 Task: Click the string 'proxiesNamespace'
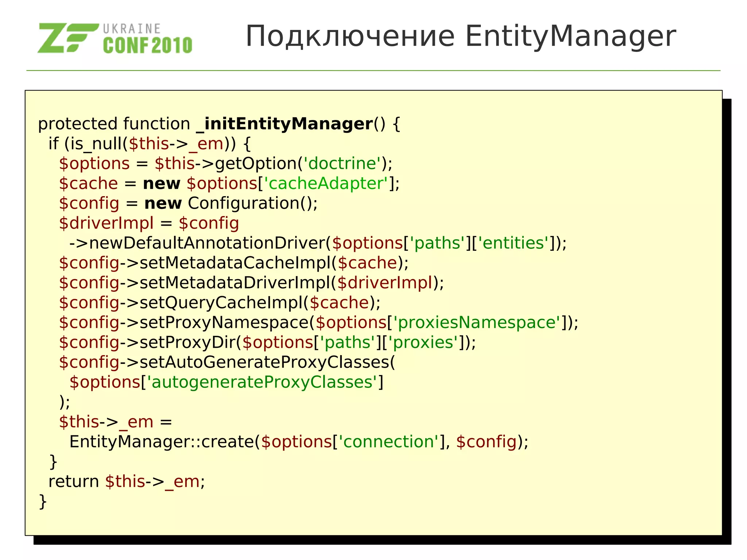click(477, 323)
